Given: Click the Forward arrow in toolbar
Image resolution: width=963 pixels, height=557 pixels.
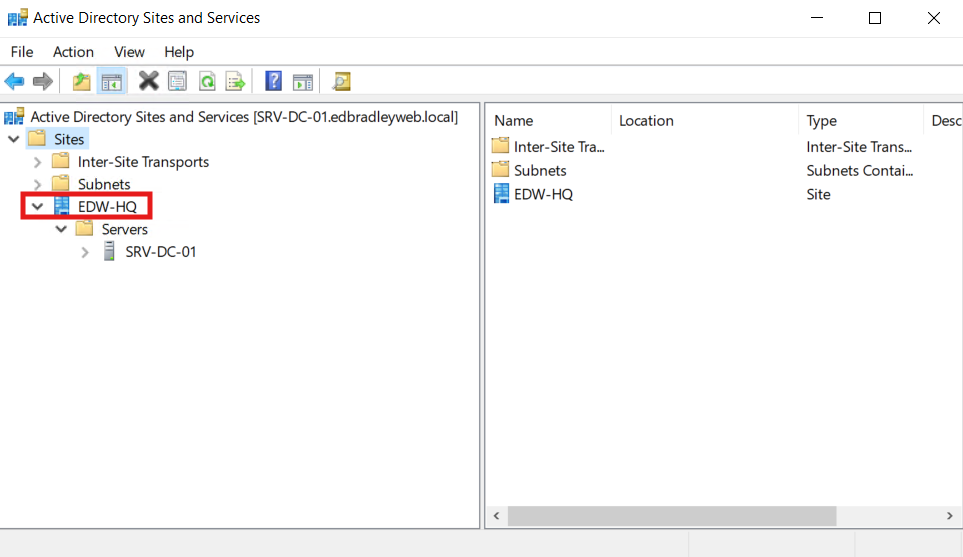Looking at the screenshot, I should 42,81.
